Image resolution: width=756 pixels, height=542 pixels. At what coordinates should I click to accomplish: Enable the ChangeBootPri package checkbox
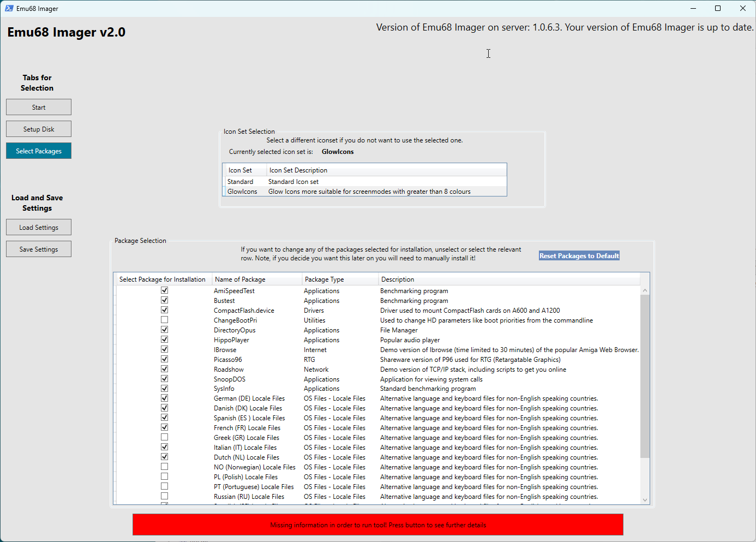164,319
